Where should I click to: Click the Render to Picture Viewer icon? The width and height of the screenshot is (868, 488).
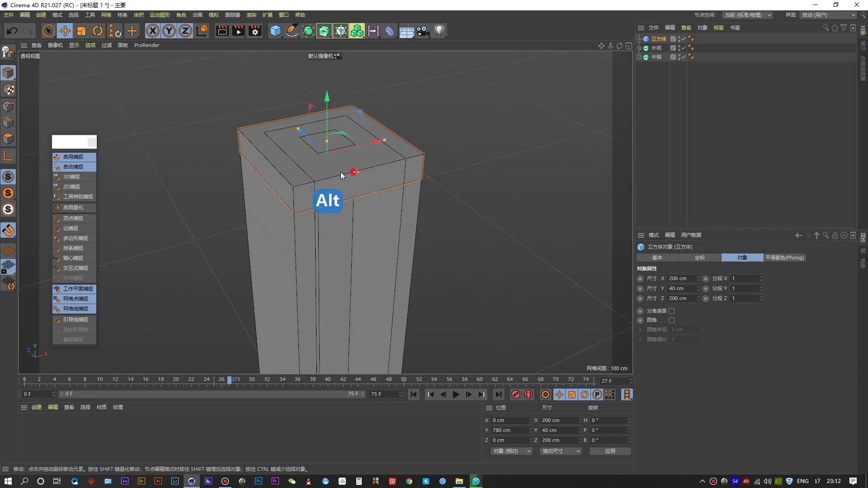point(238,31)
